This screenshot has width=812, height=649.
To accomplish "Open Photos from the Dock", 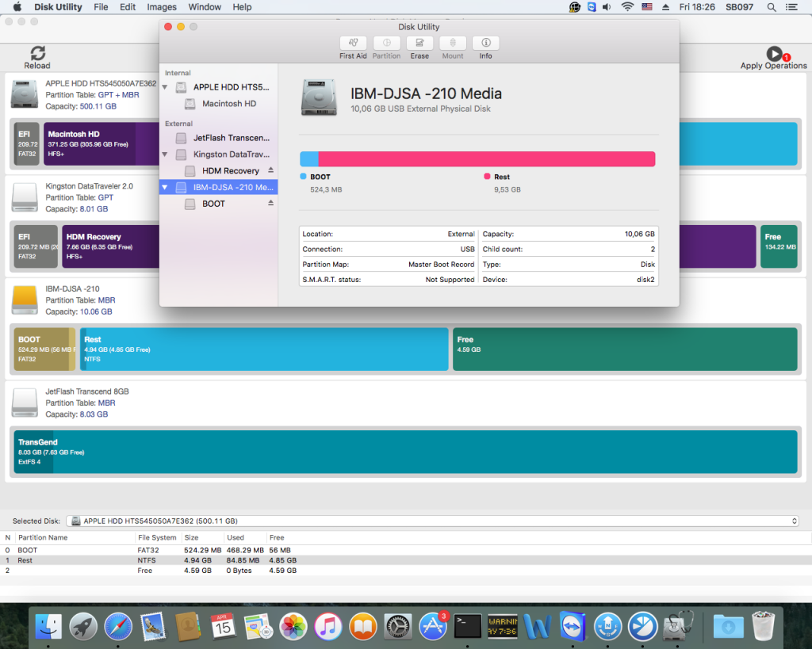I will (x=293, y=626).
